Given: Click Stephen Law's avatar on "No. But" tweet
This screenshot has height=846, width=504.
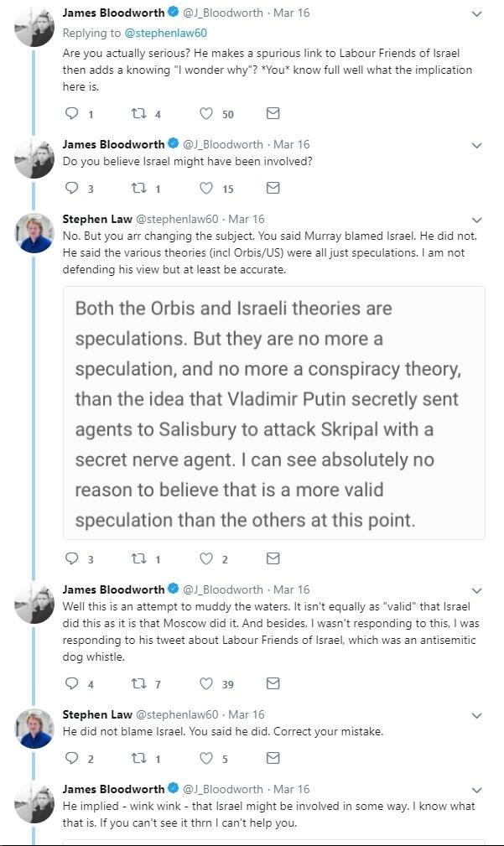Looking at the screenshot, I should tap(34, 232).
